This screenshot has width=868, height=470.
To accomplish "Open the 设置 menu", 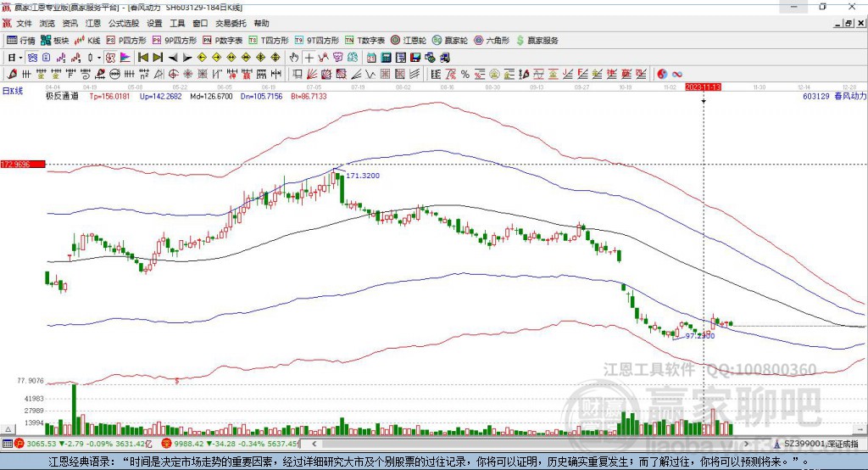I will click(x=154, y=23).
